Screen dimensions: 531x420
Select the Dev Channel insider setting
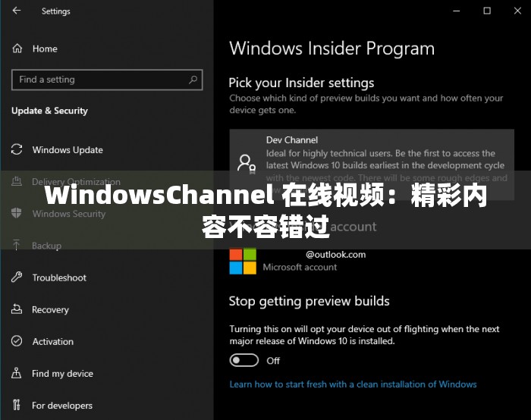[372, 165]
